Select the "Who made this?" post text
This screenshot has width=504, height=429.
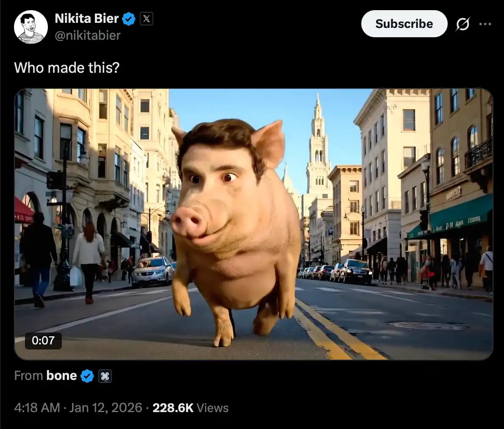[67, 67]
